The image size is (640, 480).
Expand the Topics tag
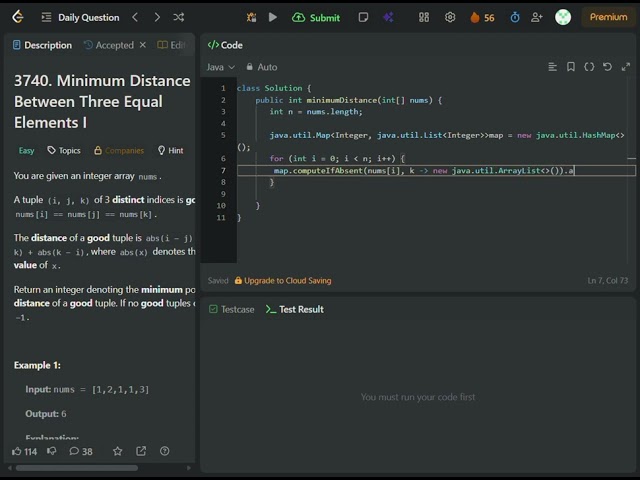[x=64, y=151]
